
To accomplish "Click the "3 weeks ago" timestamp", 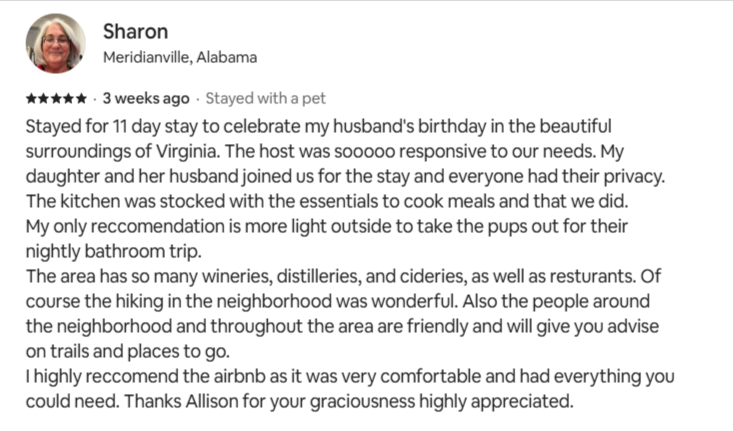I will pyautogui.click(x=145, y=99).
